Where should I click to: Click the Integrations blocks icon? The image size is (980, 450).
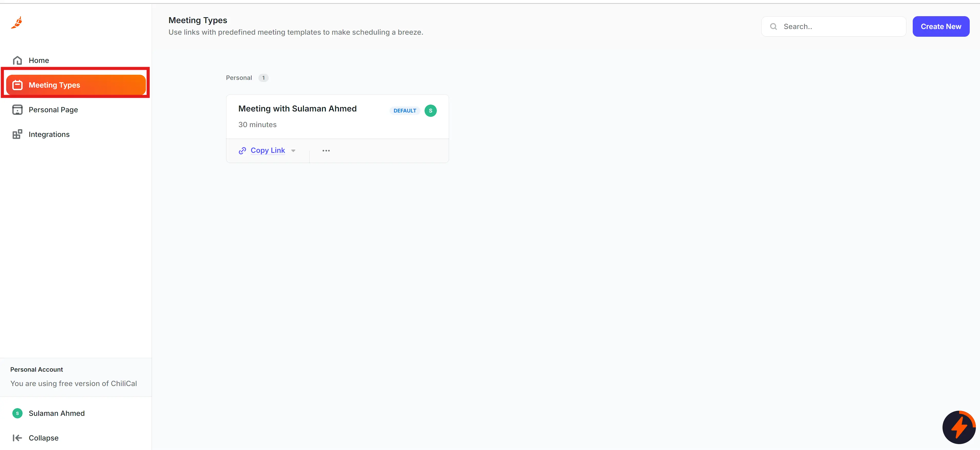[17, 134]
